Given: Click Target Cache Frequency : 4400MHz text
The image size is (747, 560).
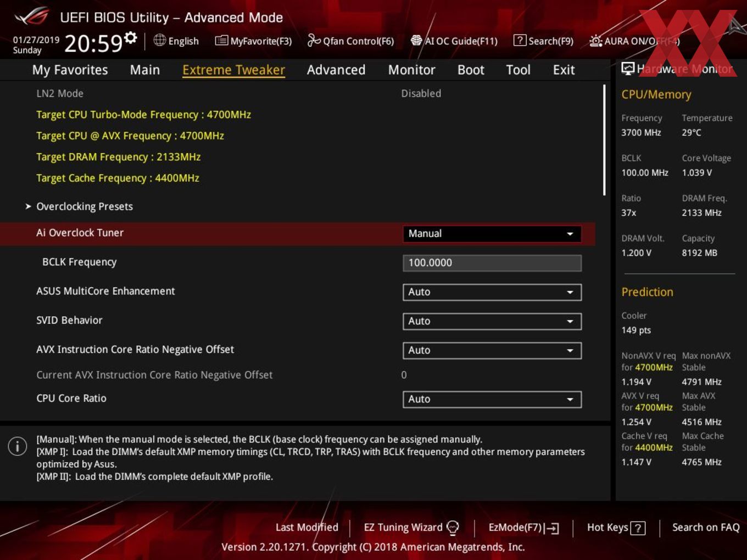Looking at the screenshot, I should tap(118, 178).
